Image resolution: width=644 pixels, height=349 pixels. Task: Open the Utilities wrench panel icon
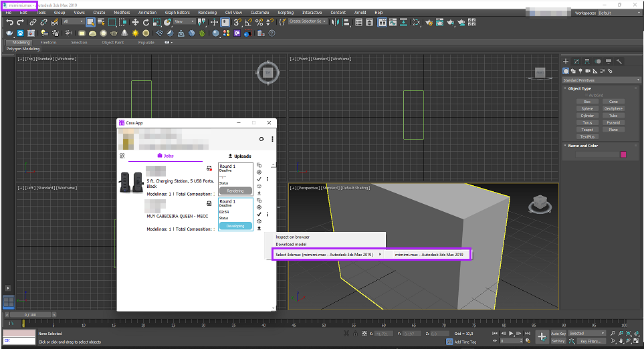[619, 62]
